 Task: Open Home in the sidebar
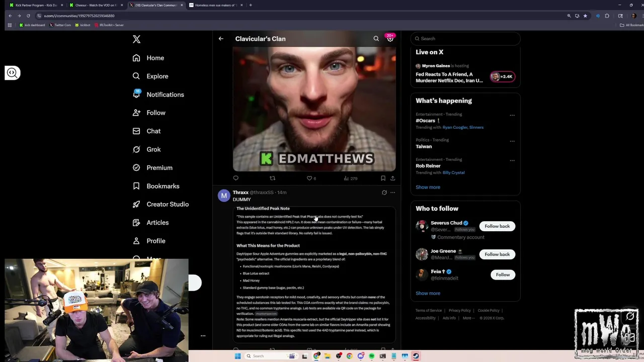148,58
